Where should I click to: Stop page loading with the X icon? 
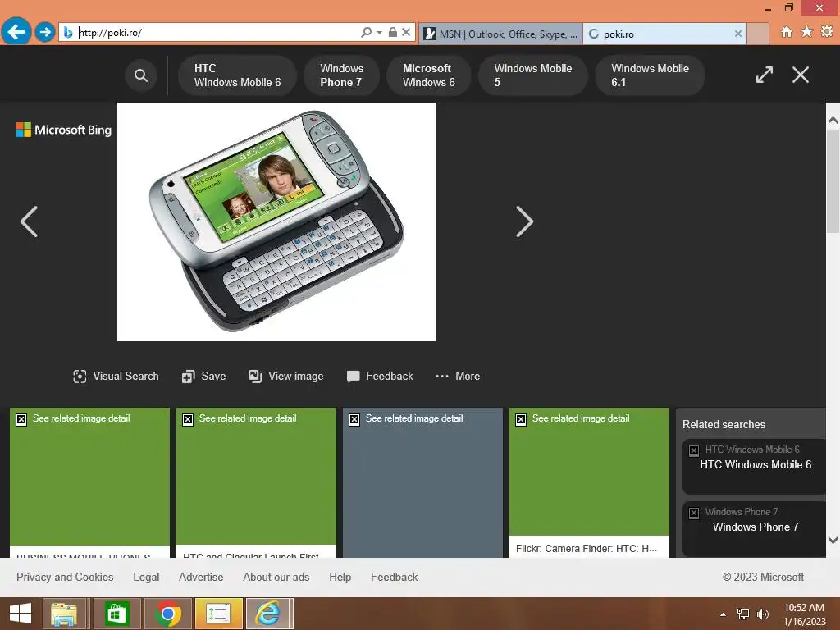pos(406,32)
